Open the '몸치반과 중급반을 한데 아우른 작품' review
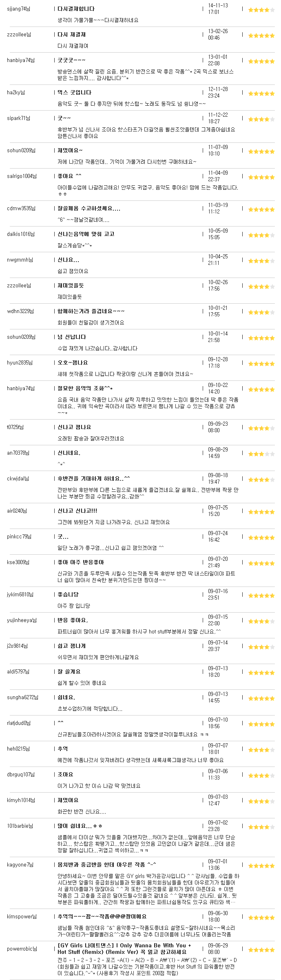281x980 pixels. [107, 864]
